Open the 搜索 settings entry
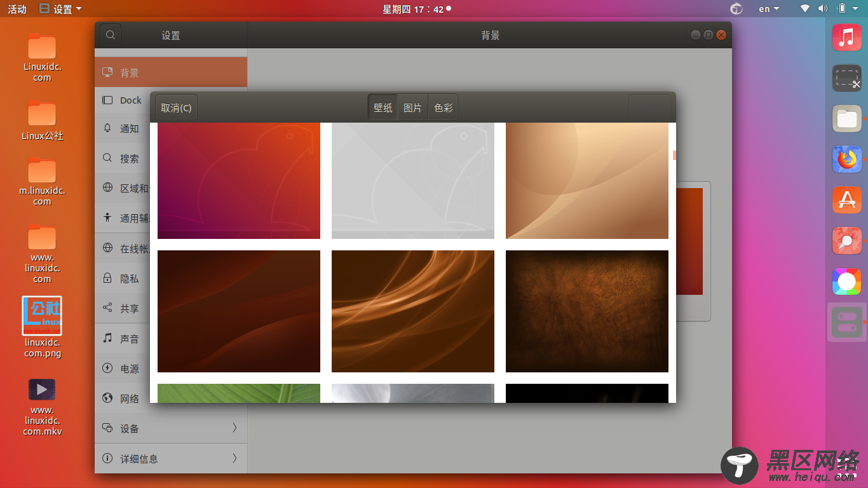Screen dimensions: 868x488 [122, 158]
